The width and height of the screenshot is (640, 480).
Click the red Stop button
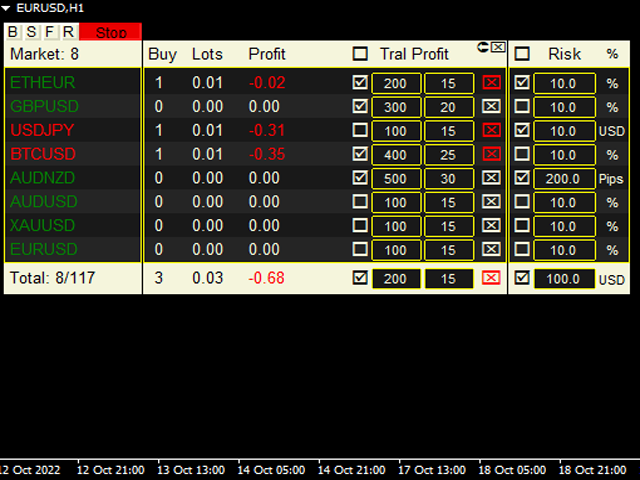111,32
